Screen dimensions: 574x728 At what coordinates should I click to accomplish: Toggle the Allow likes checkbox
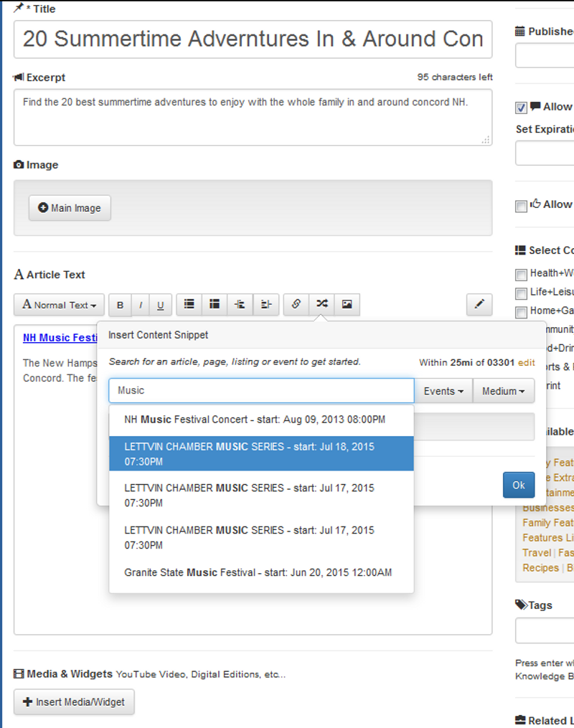[x=521, y=206]
